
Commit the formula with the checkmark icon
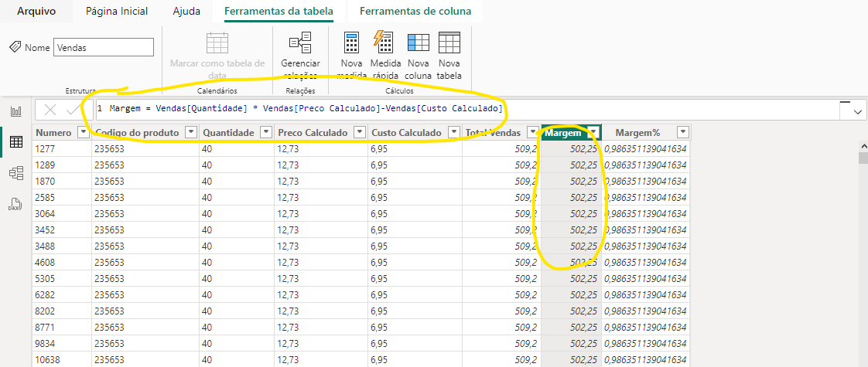pyautogui.click(x=73, y=110)
